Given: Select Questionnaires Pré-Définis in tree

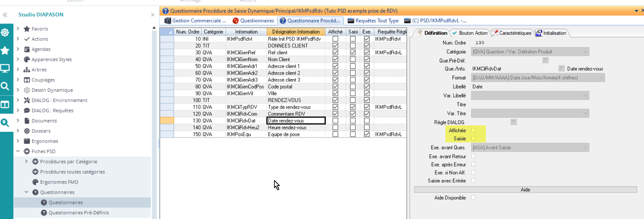Looking at the screenshot, I should coord(79,213).
